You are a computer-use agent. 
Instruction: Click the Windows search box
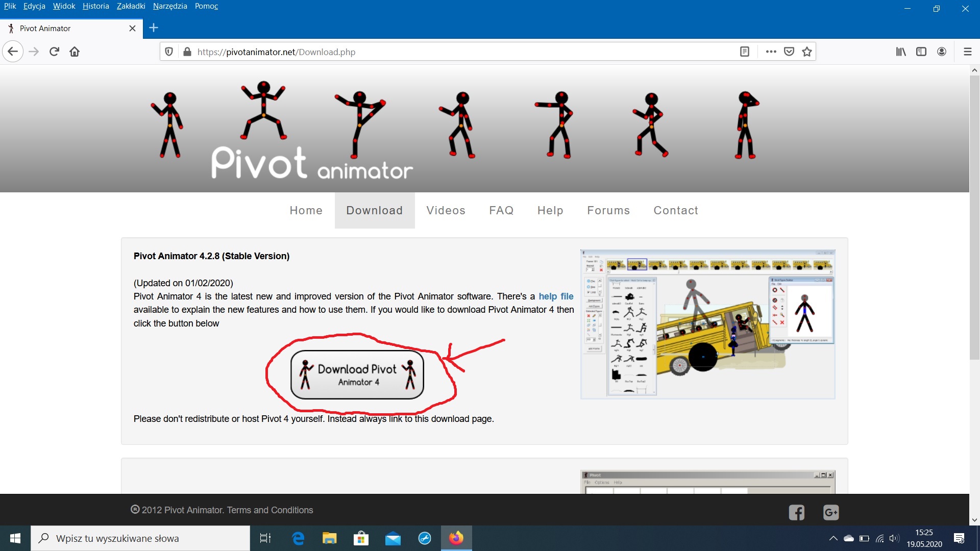(x=140, y=538)
